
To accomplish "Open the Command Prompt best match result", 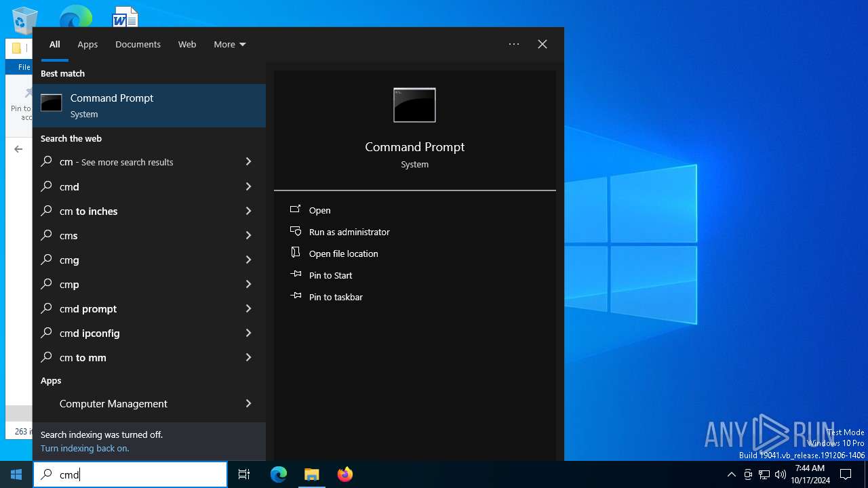I will click(149, 106).
